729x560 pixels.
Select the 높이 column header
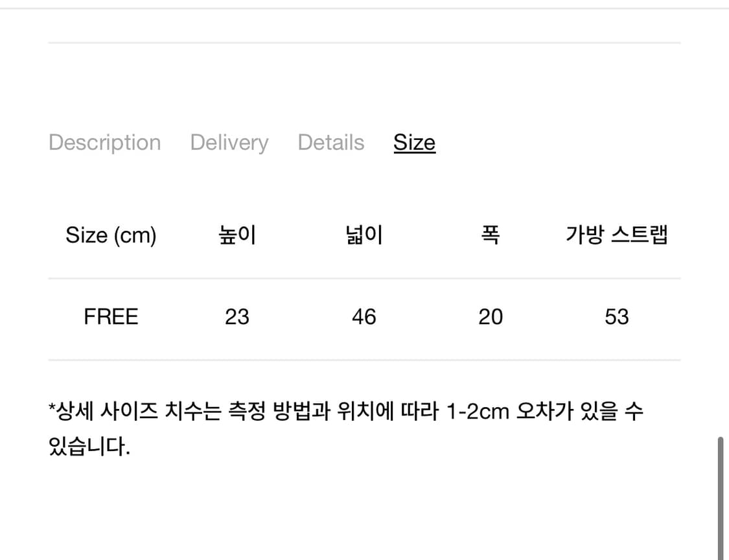pos(237,235)
